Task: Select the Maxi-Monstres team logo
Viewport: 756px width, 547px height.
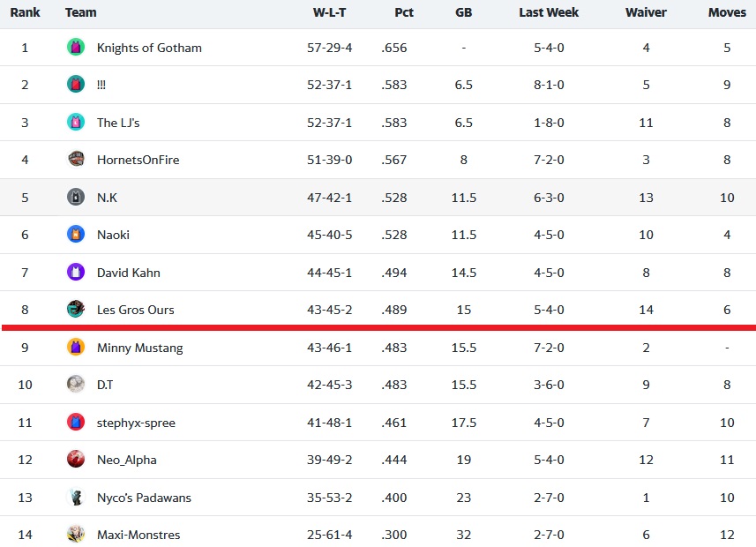Action: 76,534
